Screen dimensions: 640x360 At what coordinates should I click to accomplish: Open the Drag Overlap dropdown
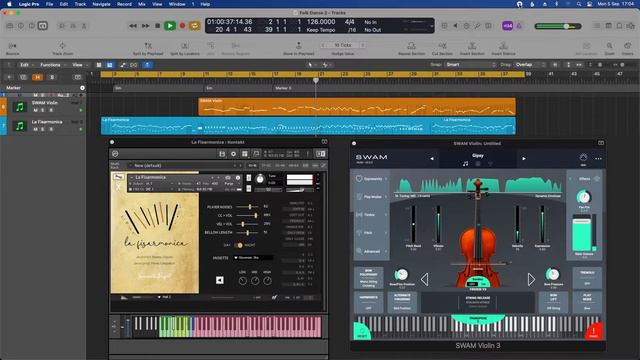(x=530, y=64)
